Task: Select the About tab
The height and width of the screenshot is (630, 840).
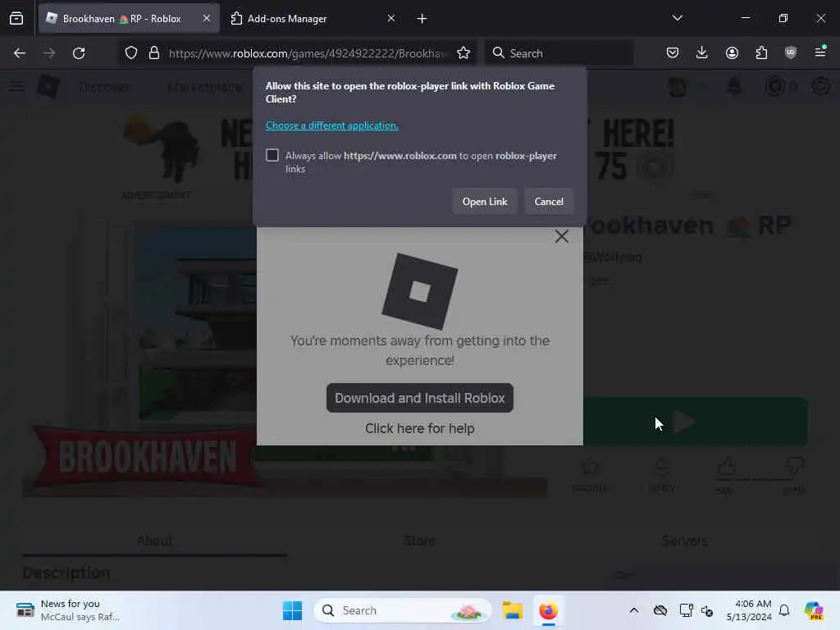Action: tap(155, 541)
